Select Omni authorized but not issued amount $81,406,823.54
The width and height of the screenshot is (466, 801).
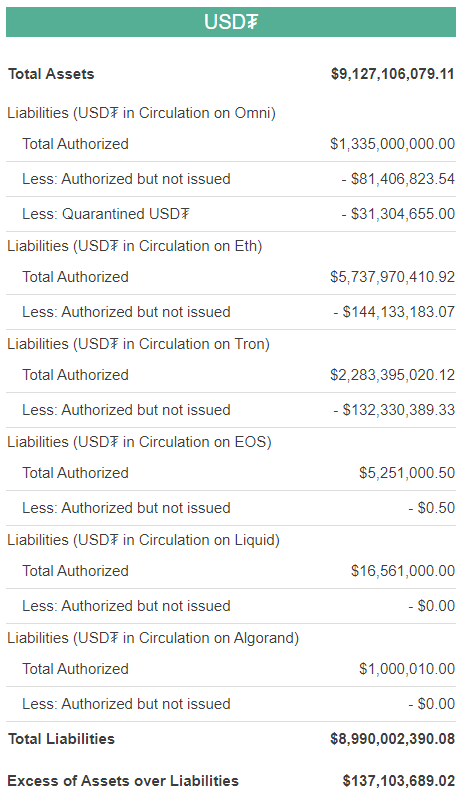[x=398, y=179]
